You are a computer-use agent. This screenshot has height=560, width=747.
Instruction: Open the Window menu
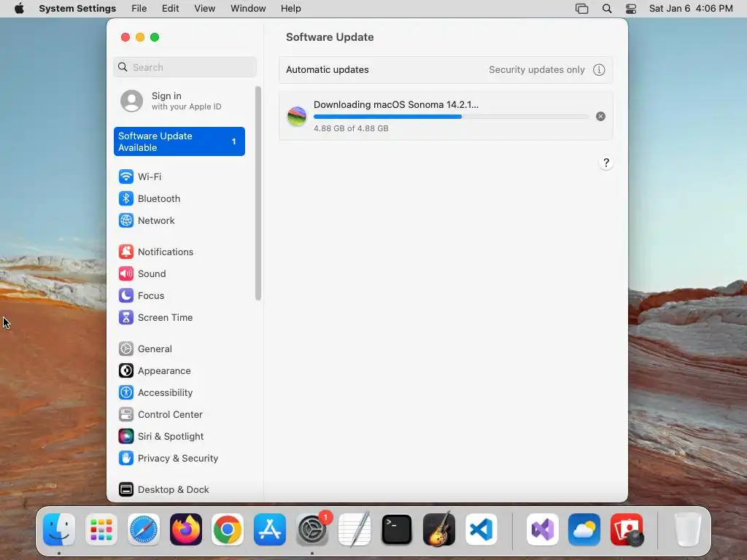coord(248,9)
